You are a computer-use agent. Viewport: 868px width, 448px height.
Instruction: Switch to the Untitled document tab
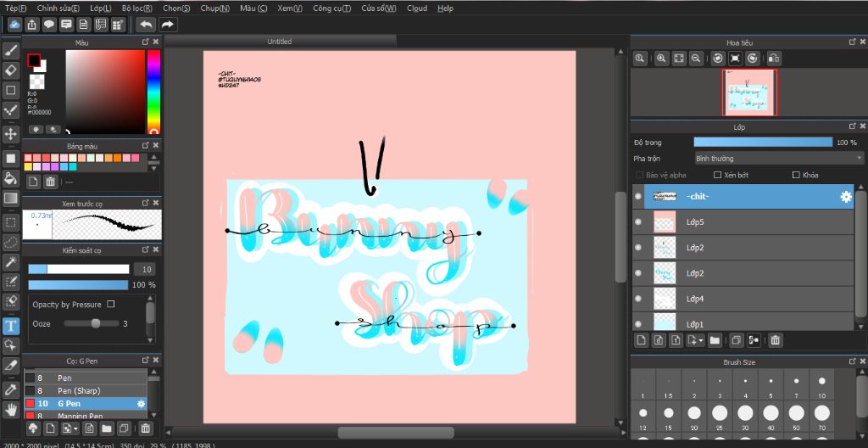tap(280, 42)
